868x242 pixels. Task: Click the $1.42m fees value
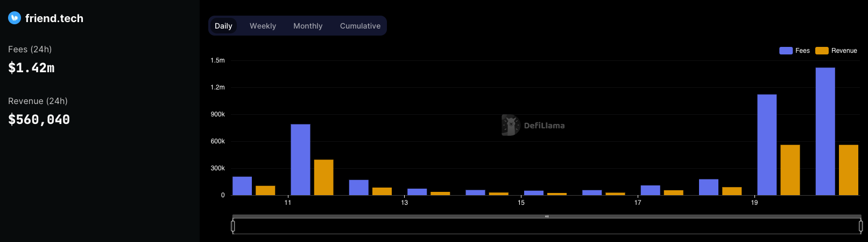pyautogui.click(x=31, y=68)
